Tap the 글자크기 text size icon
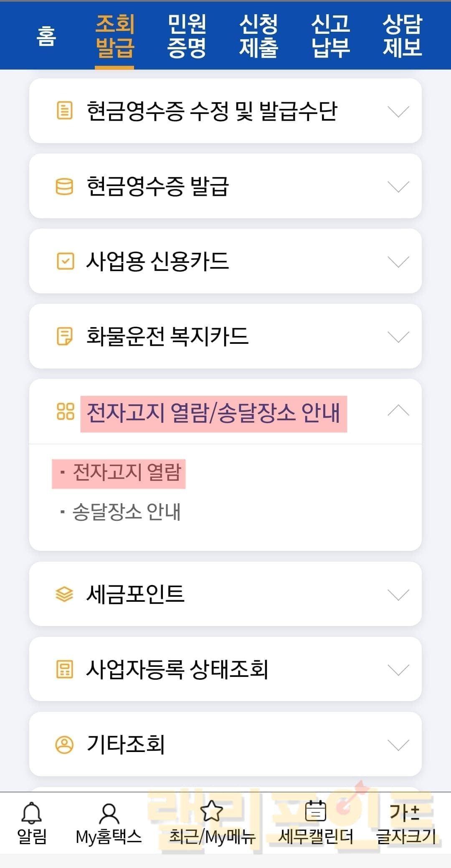This screenshot has height=868, width=451. pyautogui.click(x=405, y=812)
